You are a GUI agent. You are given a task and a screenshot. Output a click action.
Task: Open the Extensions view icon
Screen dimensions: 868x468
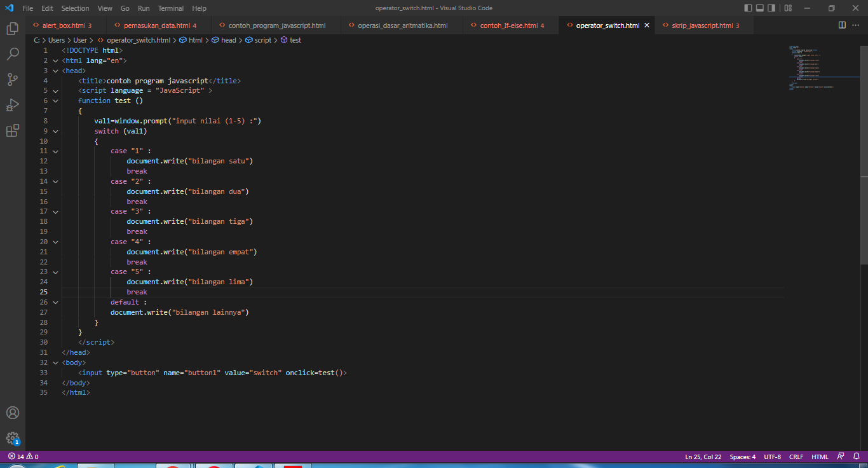tap(13, 130)
